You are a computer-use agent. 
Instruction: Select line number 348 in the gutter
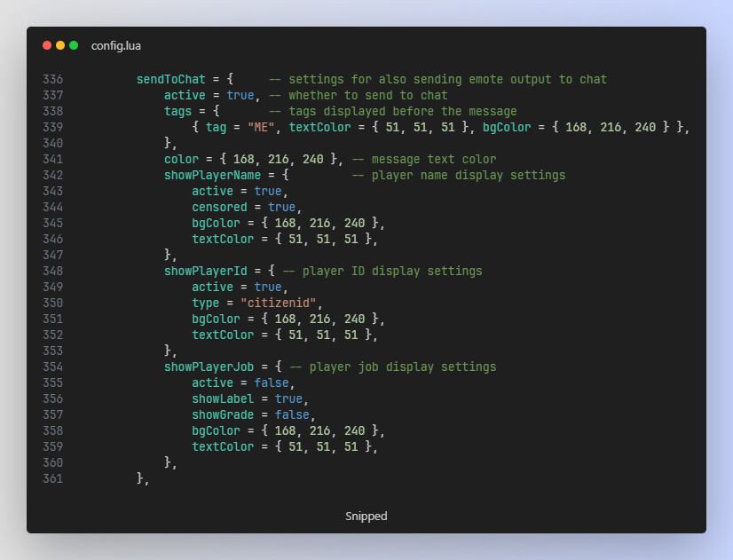coord(52,271)
